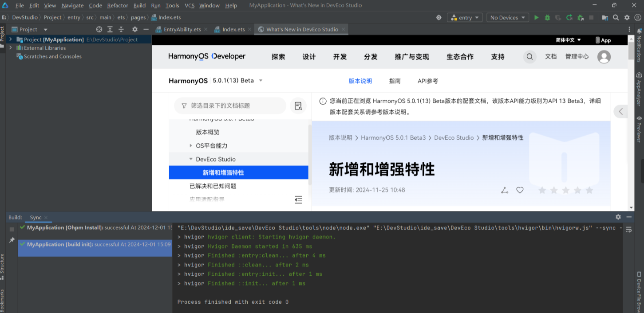Open API参考 link
This screenshot has width=644, height=313.
(428, 81)
